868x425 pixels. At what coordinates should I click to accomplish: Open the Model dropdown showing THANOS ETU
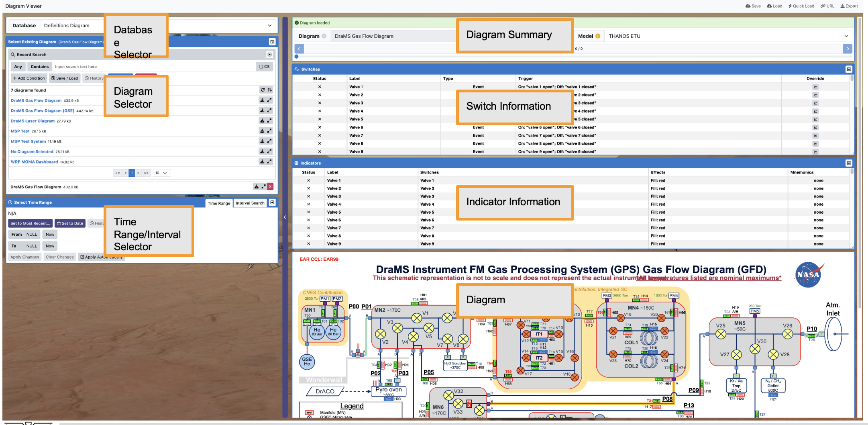846,36
